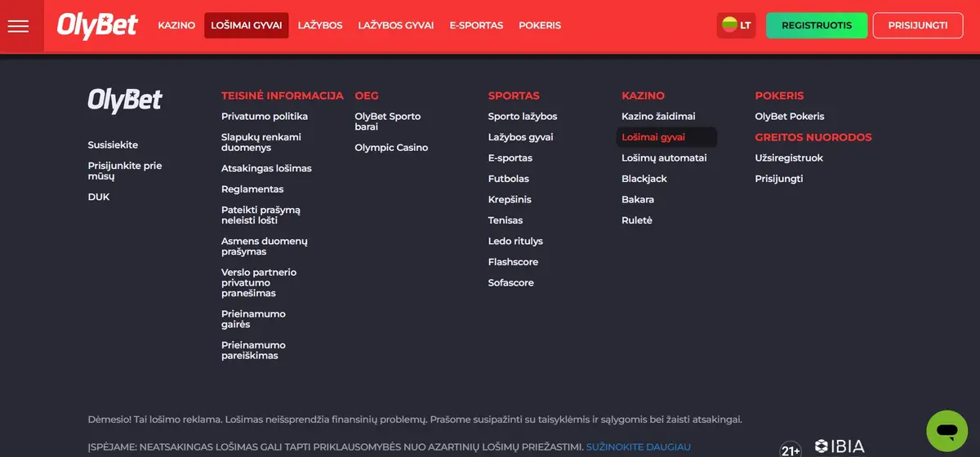This screenshot has width=980, height=457.
Task: Open OlyBet Pokeris footer link
Action: tap(790, 117)
